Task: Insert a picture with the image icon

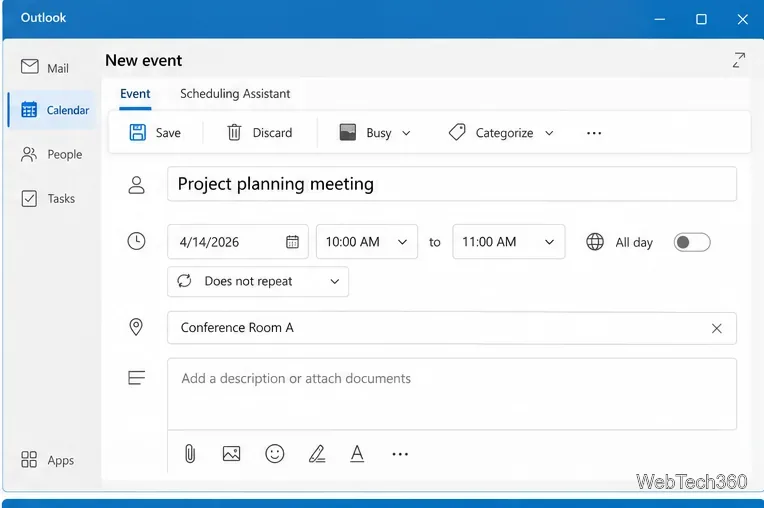Action: click(x=231, y=453)
